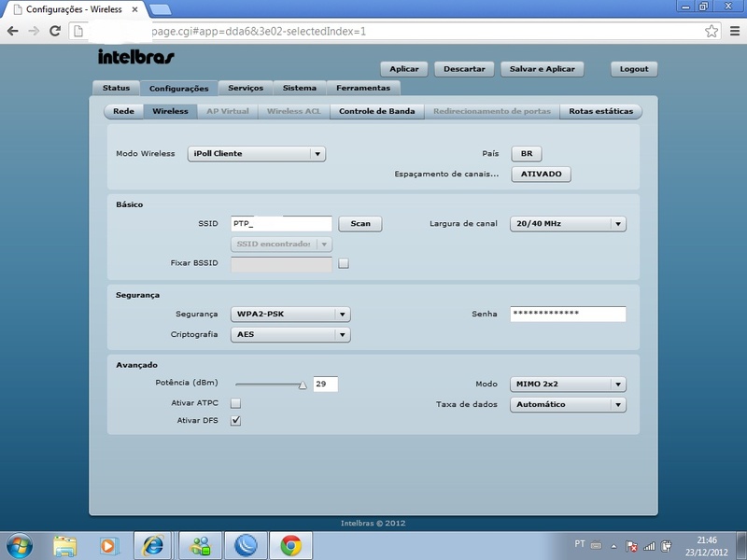Uncheck the Ativar DFS checkbox
747x560 pixels.
tap(235, 421)
